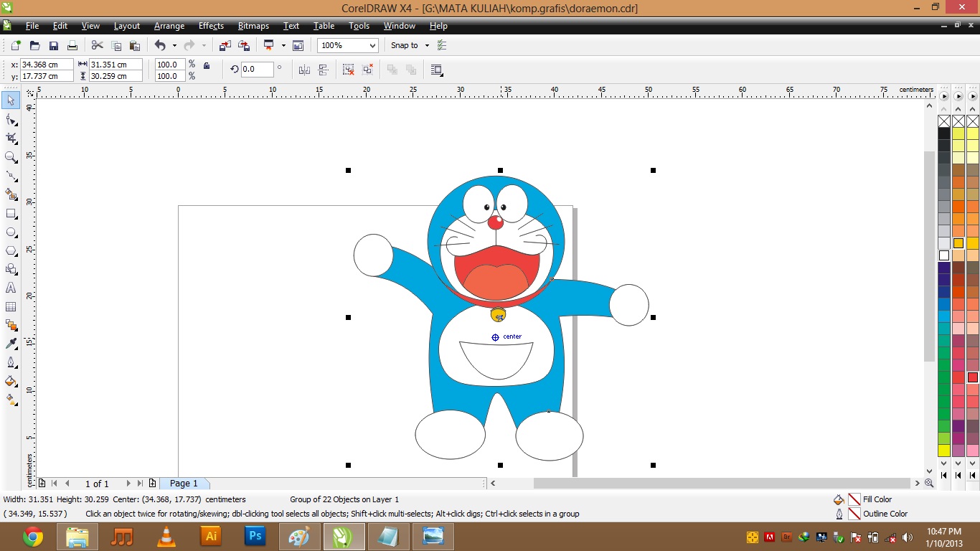Activate the Zoom tool
The height and width of the screenshot is (551, 980).
tap(11, 156)
